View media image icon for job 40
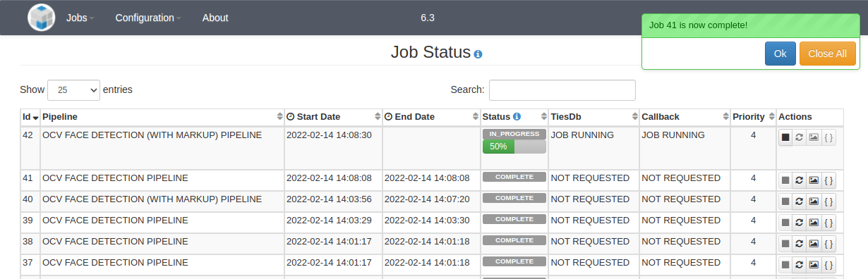The image size is (868, 279). 814,201
